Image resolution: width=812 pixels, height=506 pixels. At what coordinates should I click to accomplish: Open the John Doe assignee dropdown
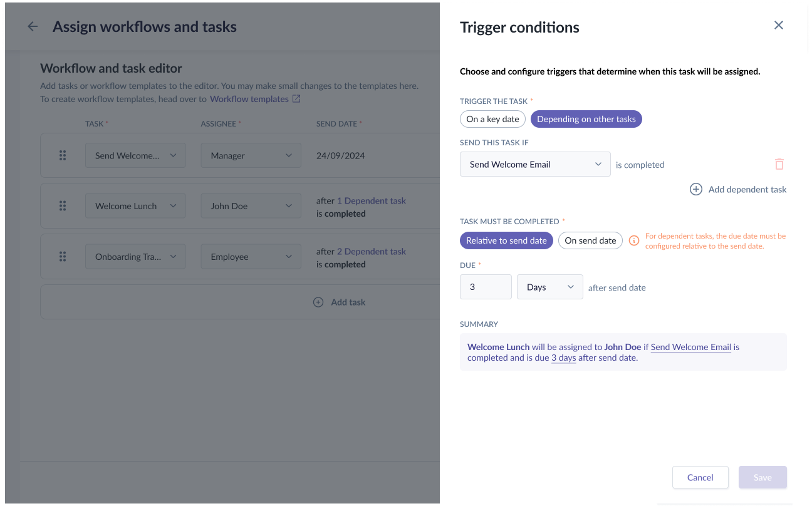click(x=251, y=205)
